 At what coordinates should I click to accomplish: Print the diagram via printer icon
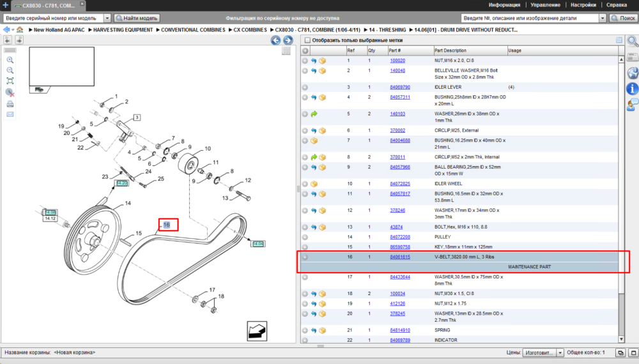pos(10,104)
